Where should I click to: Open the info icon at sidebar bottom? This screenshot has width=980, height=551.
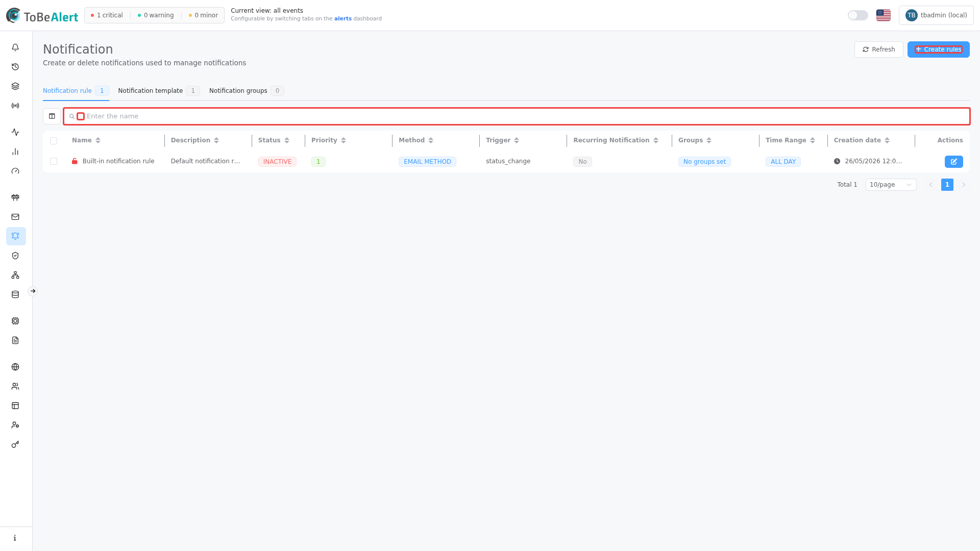[15, 538]
